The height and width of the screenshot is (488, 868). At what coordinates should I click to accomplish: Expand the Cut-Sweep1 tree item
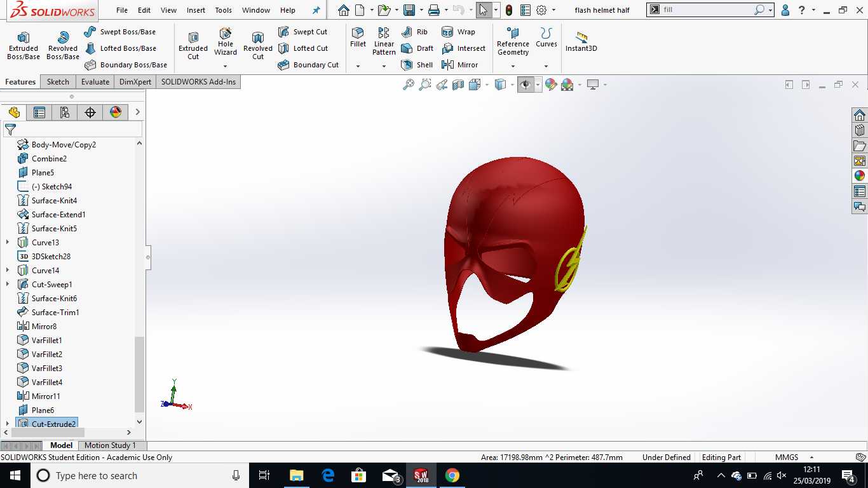click(8, 284)
